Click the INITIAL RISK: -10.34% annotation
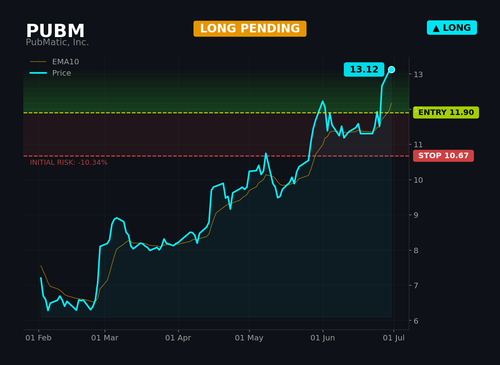Viewport: 500px width, 365px height. 69,163
